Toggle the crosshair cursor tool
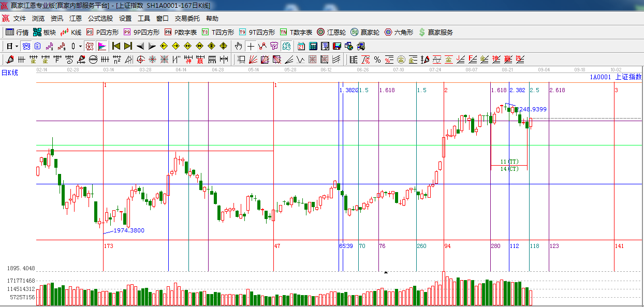Screen dimensions: 644x307 [251, 46]
